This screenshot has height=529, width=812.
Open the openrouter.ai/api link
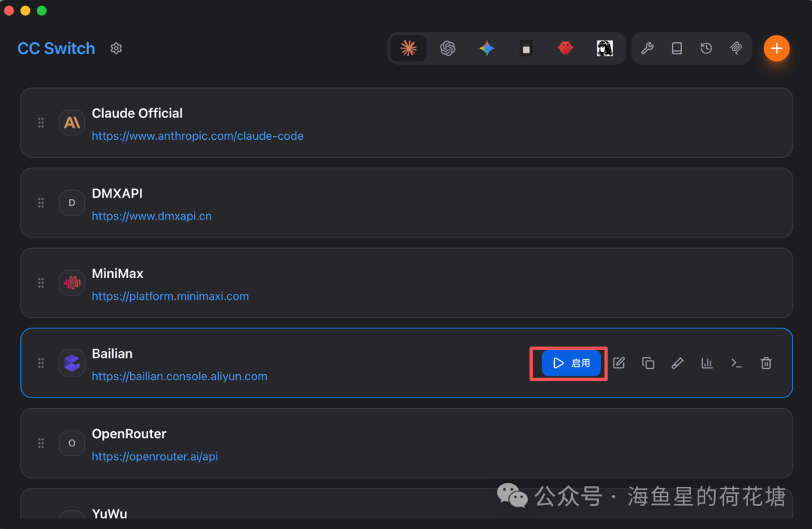click(x=155, y=457)
